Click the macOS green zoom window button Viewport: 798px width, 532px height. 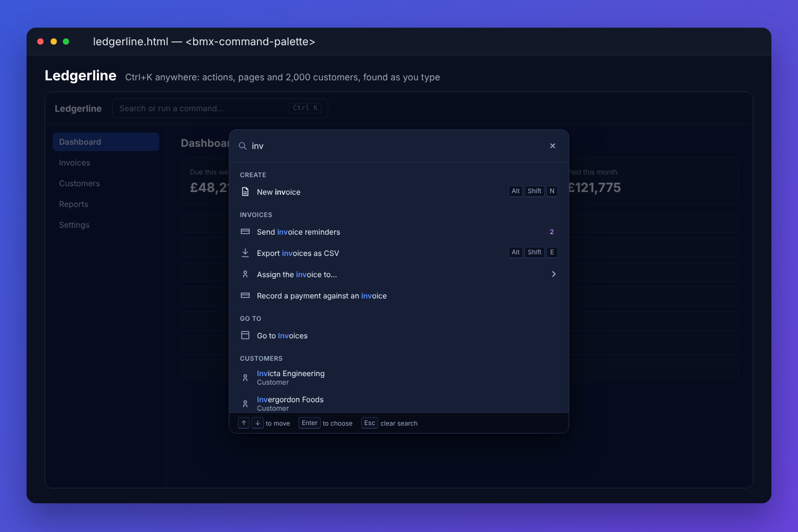[x=66, y=41]
